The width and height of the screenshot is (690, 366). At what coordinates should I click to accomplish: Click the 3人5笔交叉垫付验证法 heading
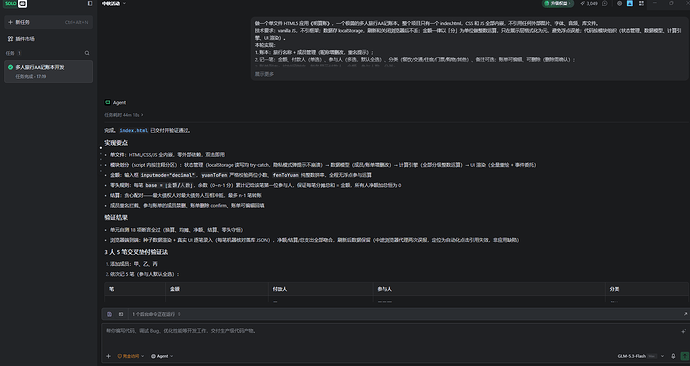coord(136,252)
